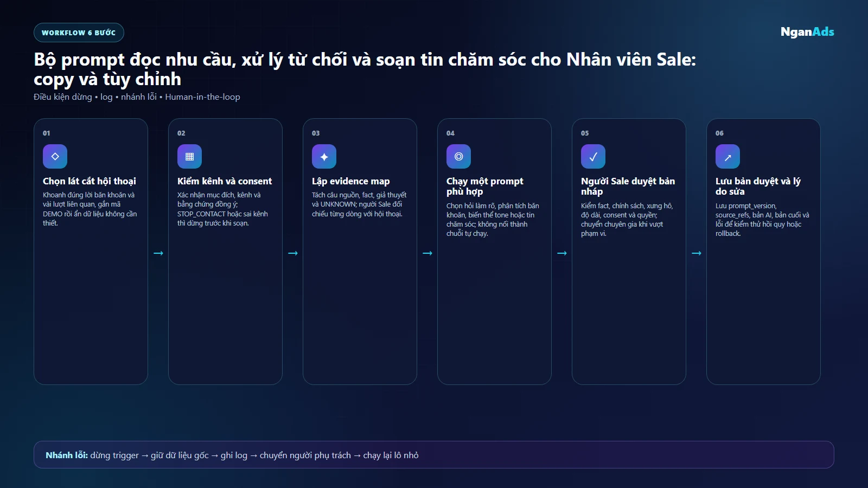
Task: Select the heading Kiểm kênh và consent
Action: click(x=225, y=181)
